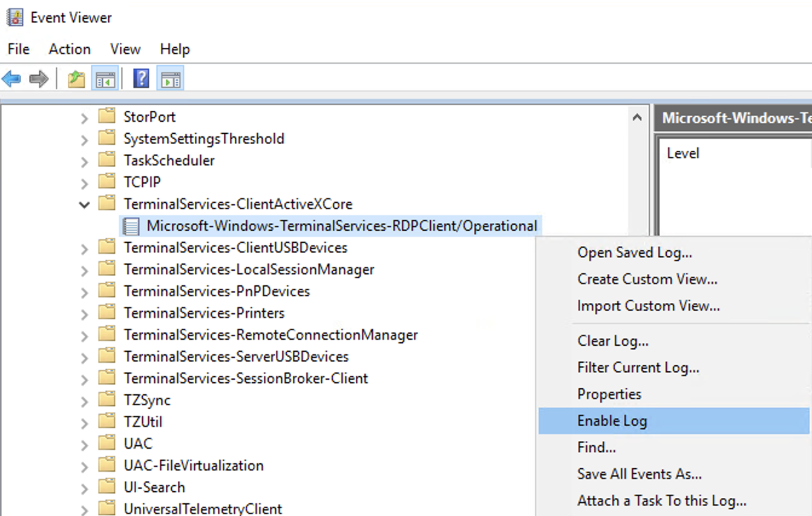This screenshot has width=812, height=516.
Task: Choose Attach a Task To this Log...
Action: 673,501
